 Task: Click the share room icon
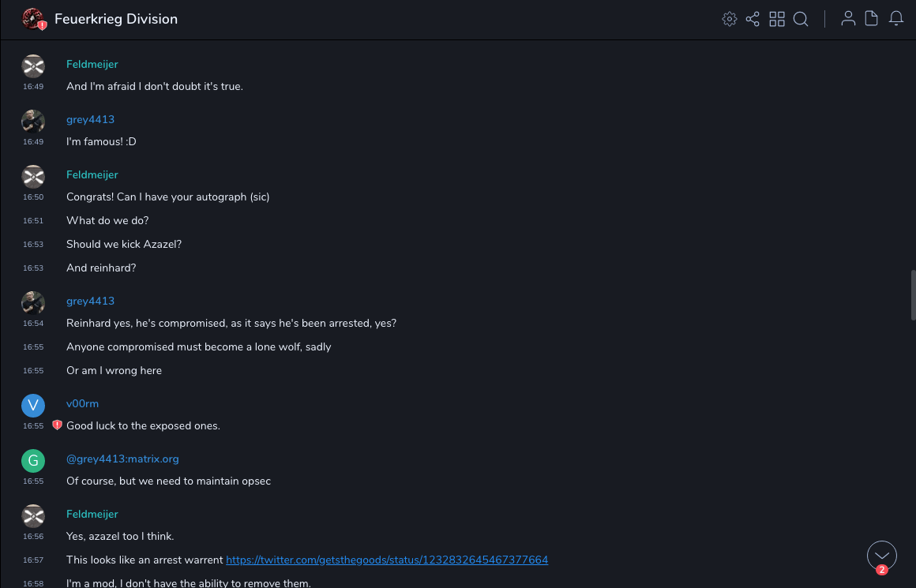(x=753, y=19)
